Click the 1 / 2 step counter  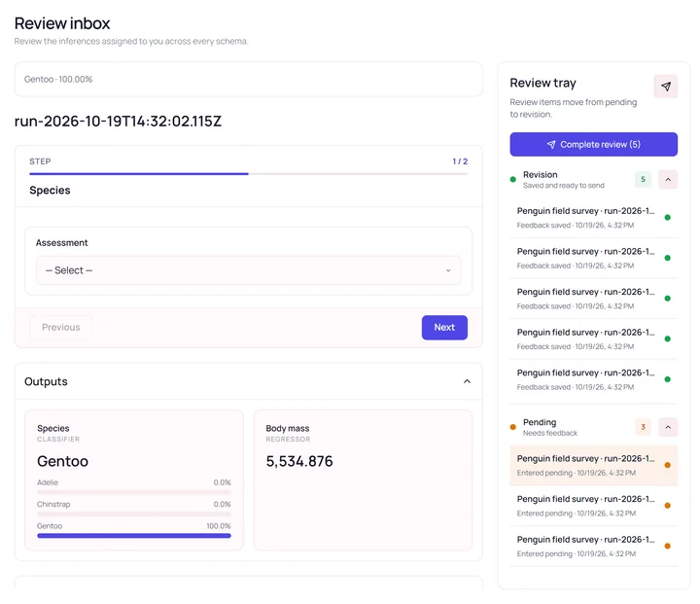pyautogui.click(x=460, y=161)
